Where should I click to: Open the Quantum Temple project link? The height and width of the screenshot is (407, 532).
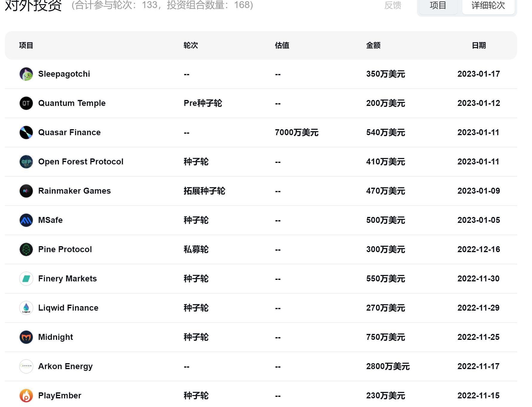(72, 103)
